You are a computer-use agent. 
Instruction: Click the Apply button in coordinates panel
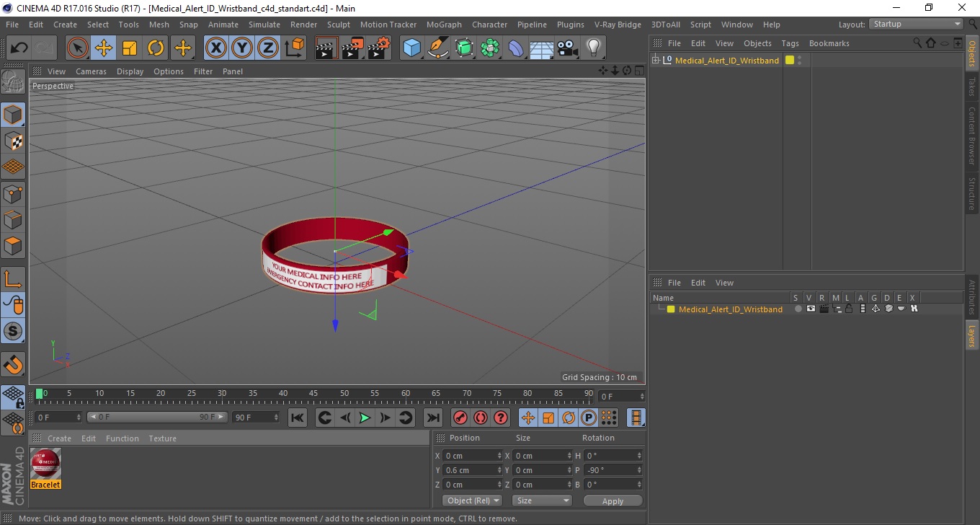pos(612,500)
